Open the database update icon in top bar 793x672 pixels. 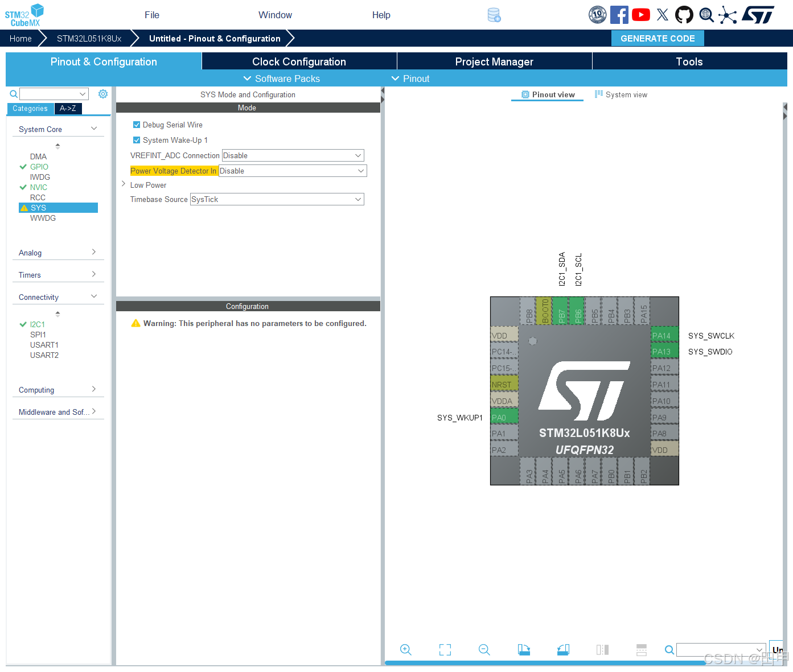click(494, 15)
